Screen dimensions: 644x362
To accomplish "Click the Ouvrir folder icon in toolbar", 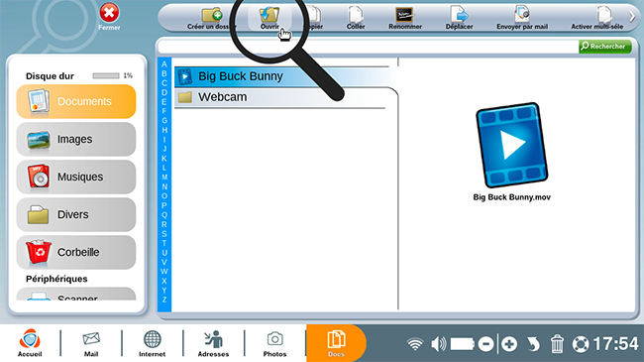I will tap(269, 15).
